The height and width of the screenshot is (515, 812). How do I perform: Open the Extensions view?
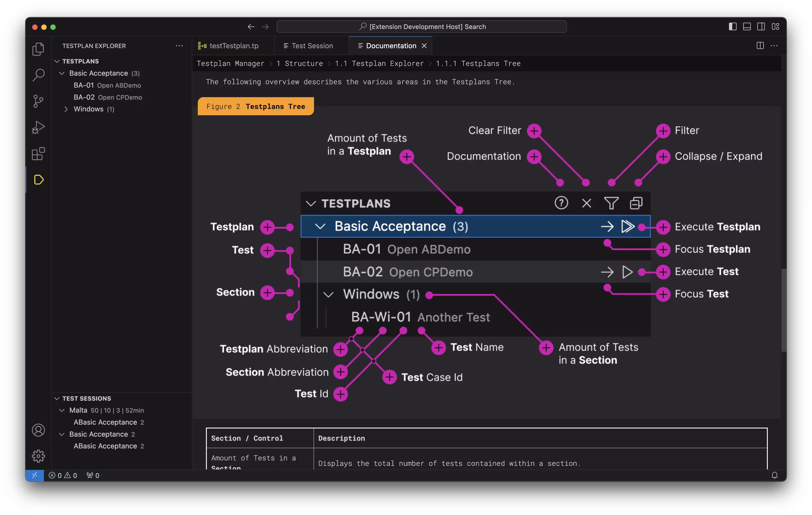tap(38, 154)
